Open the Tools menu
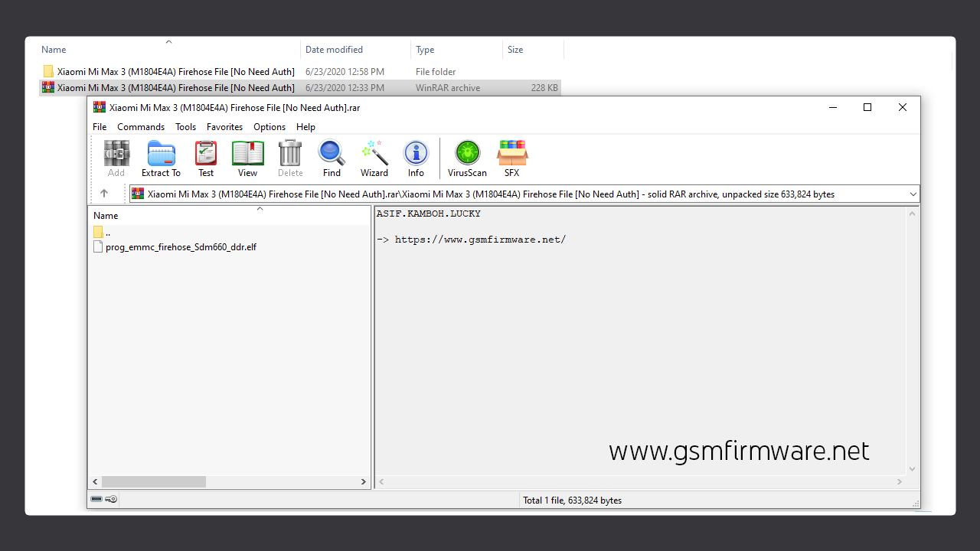Screen dimensions: 980x551 pyautogui.click(x=185, y=127)
